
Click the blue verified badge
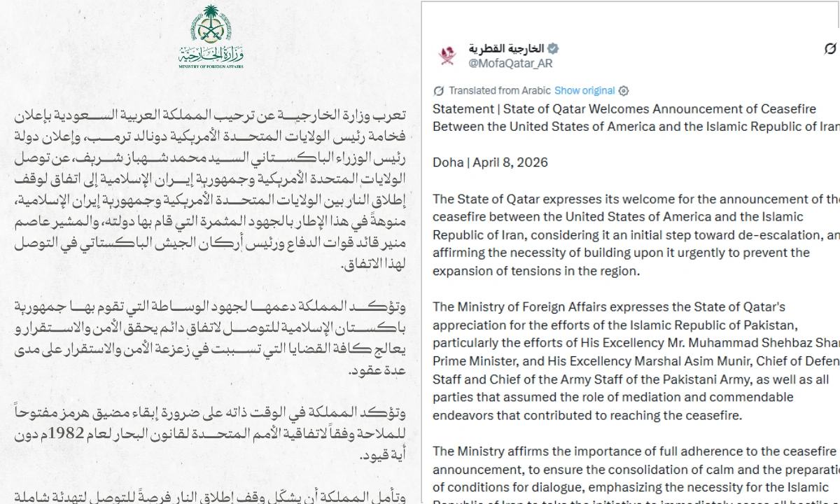552,48
